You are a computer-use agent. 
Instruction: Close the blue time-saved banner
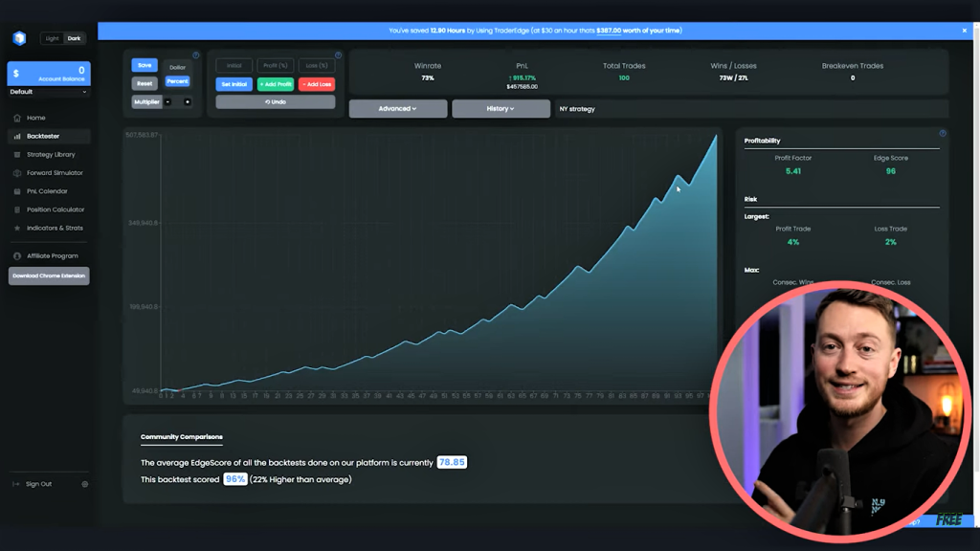click(964, 31)
